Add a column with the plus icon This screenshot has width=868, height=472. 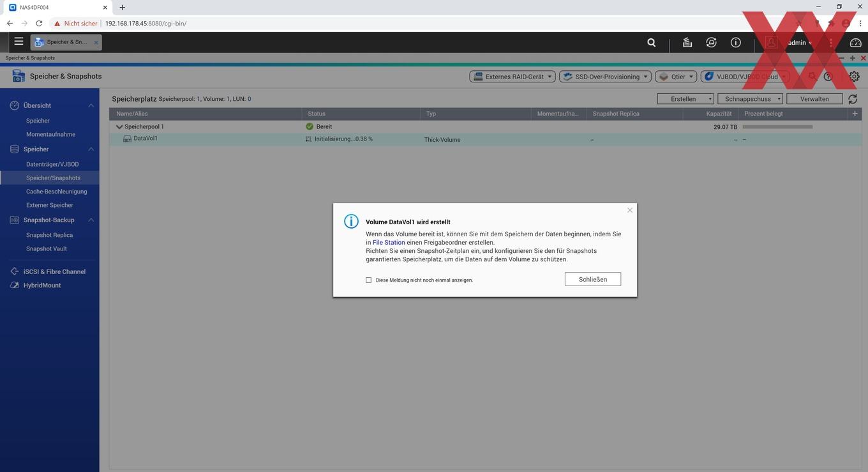coord(855,114)
